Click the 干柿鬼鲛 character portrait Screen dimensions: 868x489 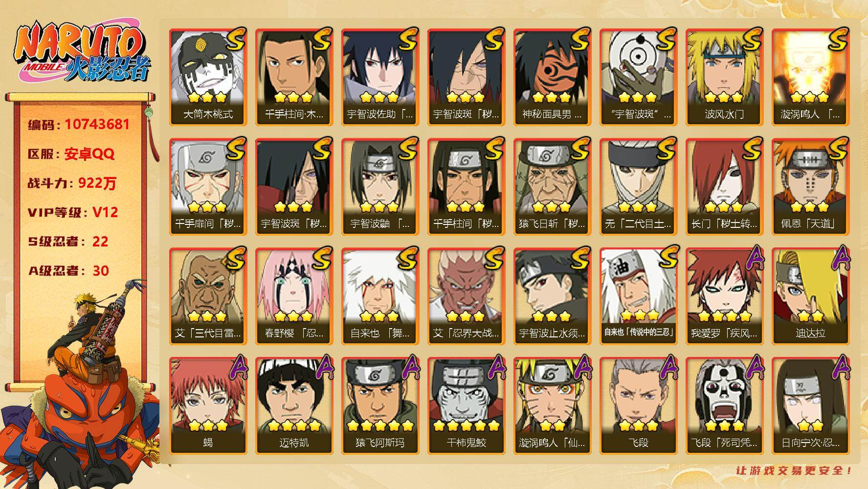tap(466, 406)
